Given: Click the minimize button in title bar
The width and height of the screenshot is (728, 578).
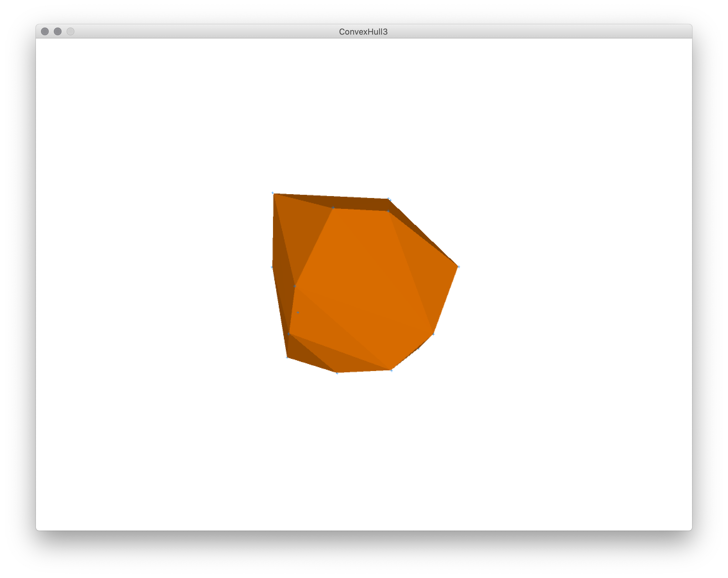Looking at the screenshot, I should click(x=58, y=31).
